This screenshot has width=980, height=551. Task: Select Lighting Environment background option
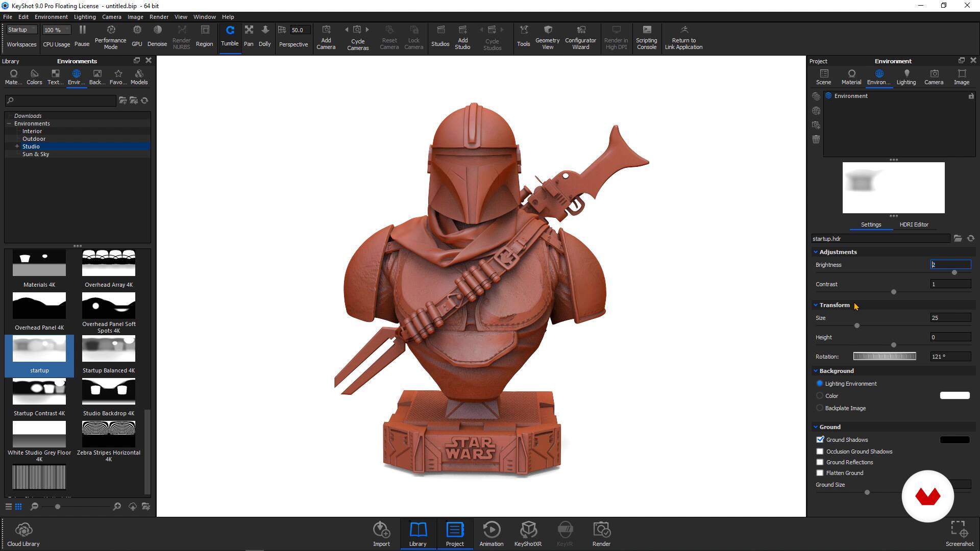[820, 383]
